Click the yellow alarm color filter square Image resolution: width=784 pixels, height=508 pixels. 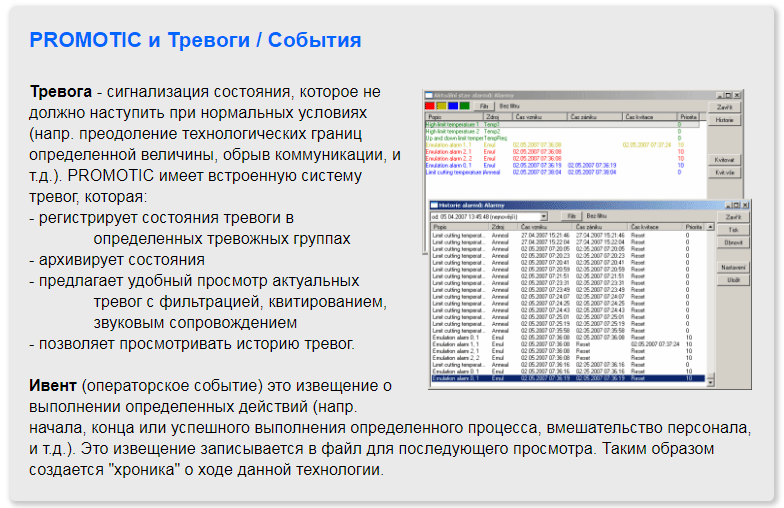(441, 105)
